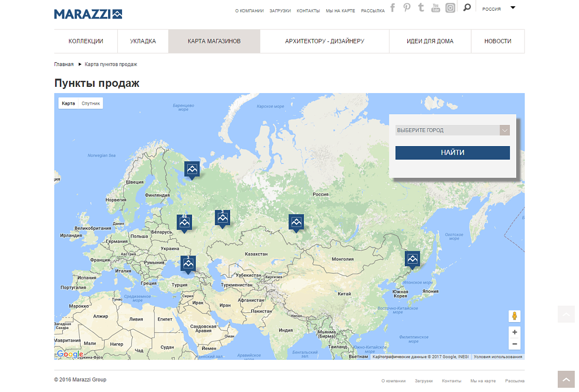
Task: Open О компании link in footer
Action: click(x=393, y=381)
